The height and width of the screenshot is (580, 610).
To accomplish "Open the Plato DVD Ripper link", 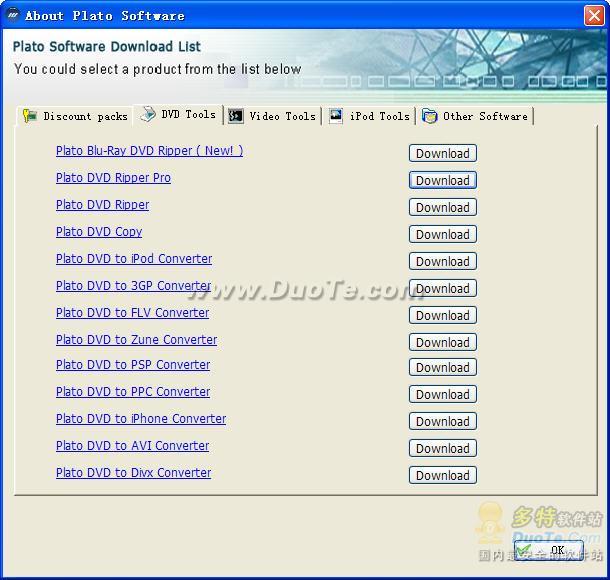I will 102,205.
